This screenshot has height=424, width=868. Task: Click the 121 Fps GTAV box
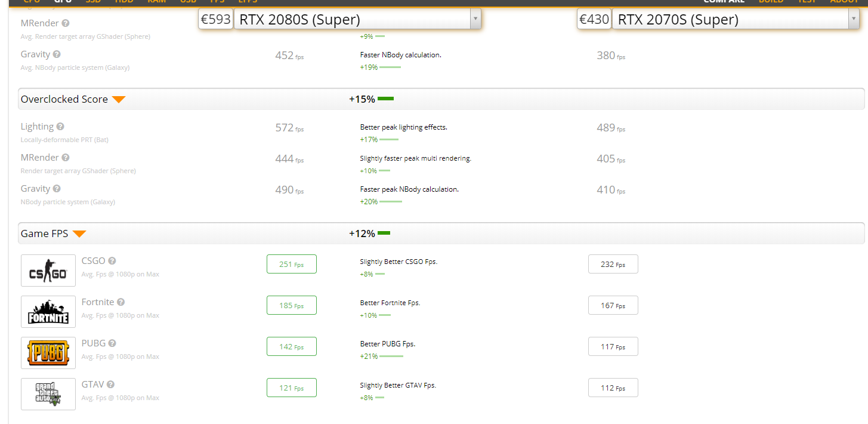tap(292, 388)
